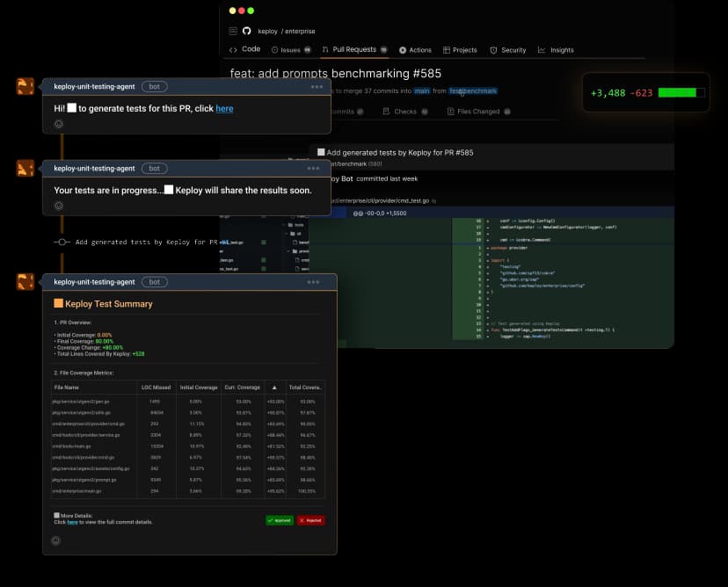Image resolution: width=728 pixels, height=587 pixels.
Task: Open the 'main' base branch label
Action: [x=421, y=91]
